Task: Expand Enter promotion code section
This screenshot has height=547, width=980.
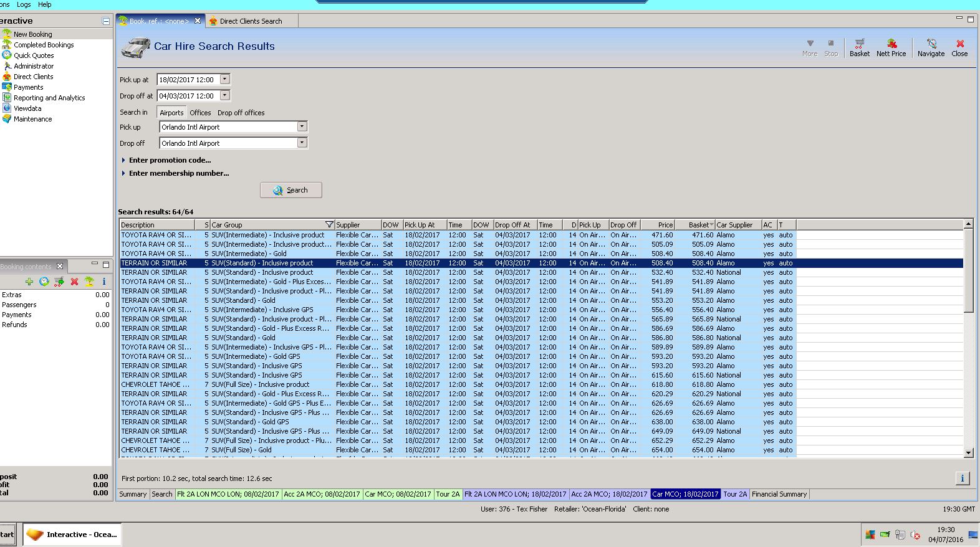Action: click(170, 160)
